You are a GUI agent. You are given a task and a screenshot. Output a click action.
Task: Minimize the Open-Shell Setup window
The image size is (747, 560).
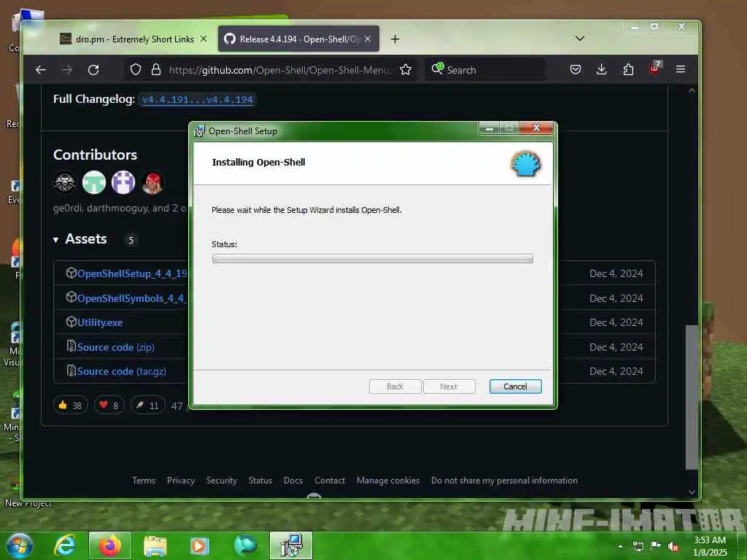pos(489,128)
